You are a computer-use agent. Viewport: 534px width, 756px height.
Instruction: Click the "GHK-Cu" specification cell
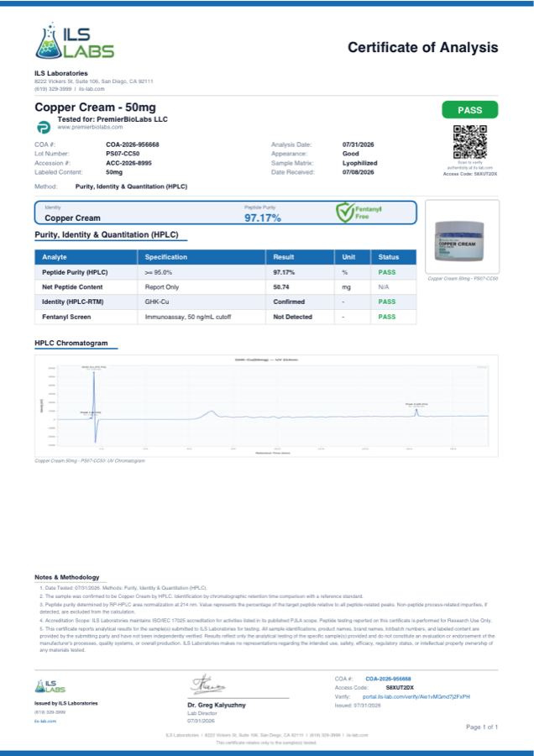(156, 302)
